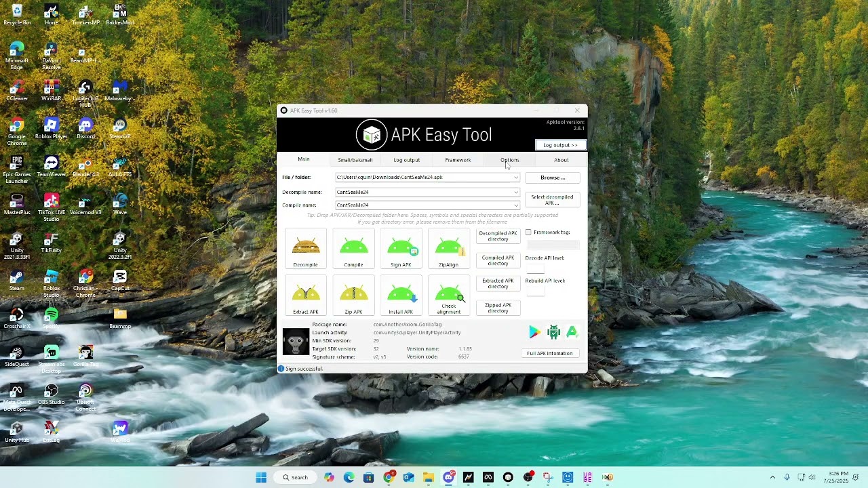Click the Framework tag text field

click(x=553, y=245)
